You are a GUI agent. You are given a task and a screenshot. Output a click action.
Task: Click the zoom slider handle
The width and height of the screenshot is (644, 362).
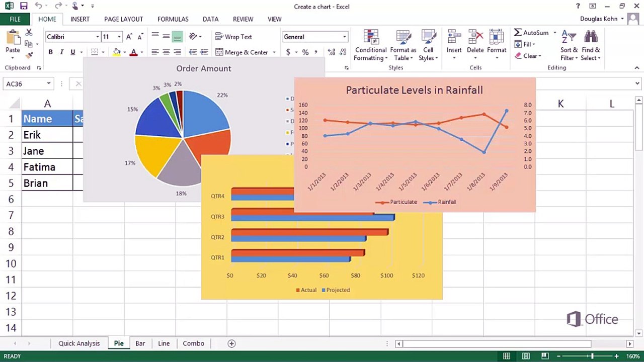(x=592, y=356)
